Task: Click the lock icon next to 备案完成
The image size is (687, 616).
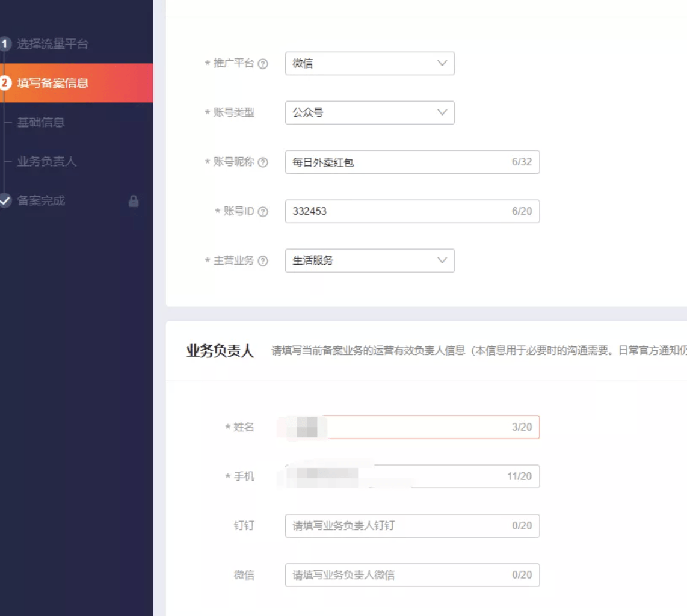Action: [x=134, y=201]
